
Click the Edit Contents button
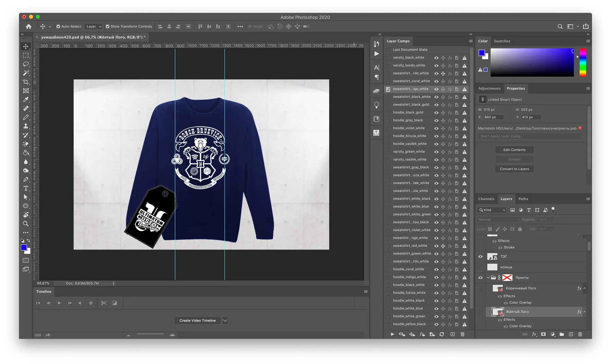coord(514,150)
